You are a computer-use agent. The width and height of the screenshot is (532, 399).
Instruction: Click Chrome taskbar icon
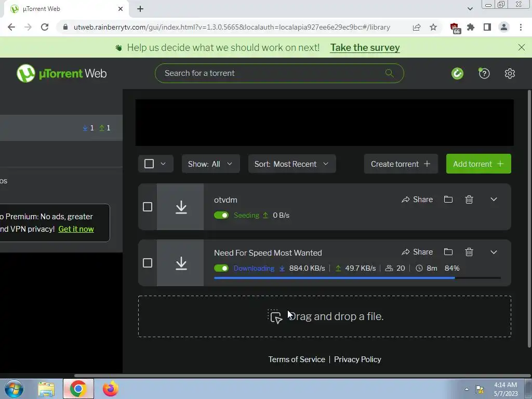pyautogui.click(x=78, y=389)
